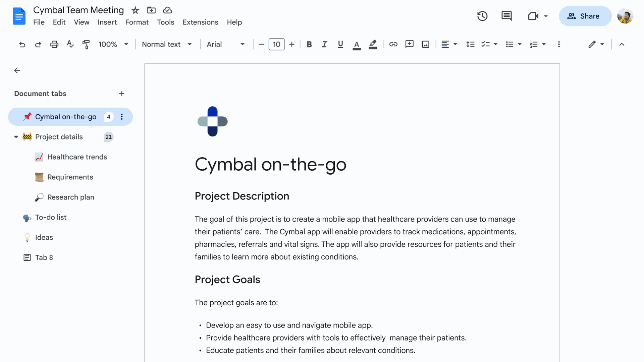Pick a highlight color

[373, 44]
